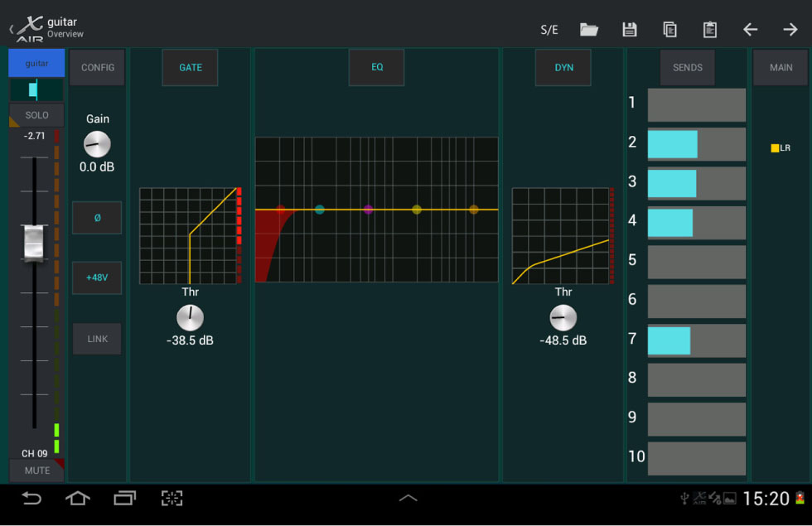The image size is (812, 526).
Task: Mute channel CH 09
Action: (x=36, y=471)
